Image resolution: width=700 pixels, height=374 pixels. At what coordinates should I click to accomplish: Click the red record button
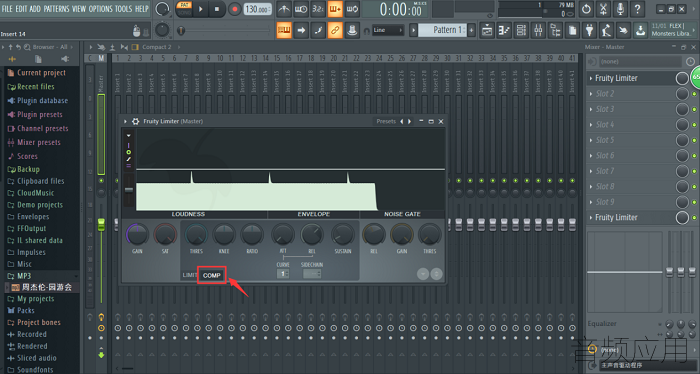(x=234, y=9)
